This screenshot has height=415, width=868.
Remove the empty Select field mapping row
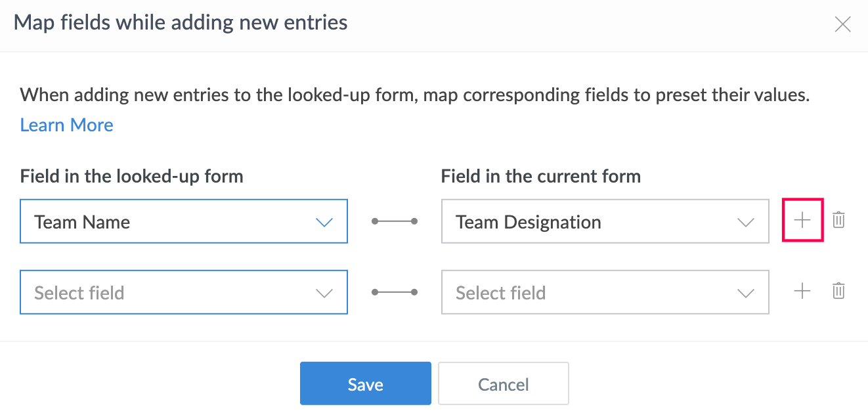pos(838,291)
